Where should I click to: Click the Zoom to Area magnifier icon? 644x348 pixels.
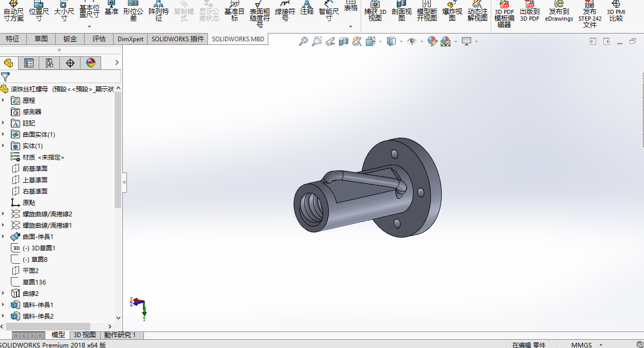(317, 41)
